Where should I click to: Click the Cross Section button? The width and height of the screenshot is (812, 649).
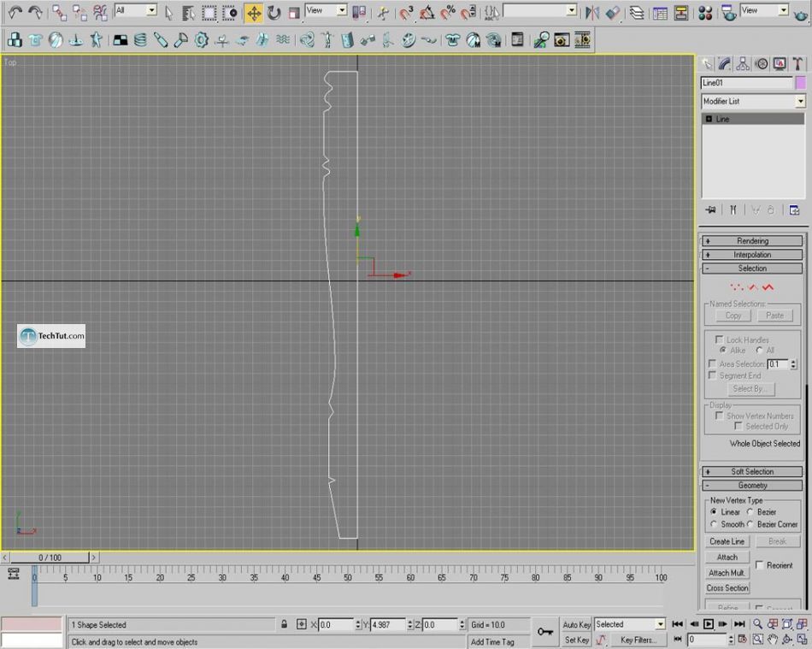click(727, 588)
